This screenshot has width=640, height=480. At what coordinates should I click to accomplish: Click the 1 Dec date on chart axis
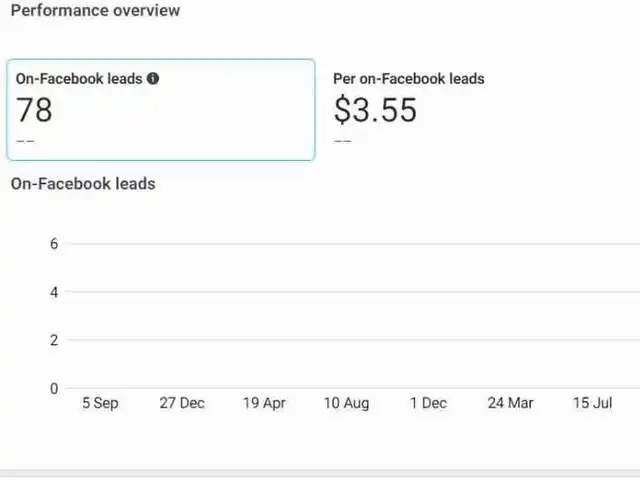coord(428,403)
